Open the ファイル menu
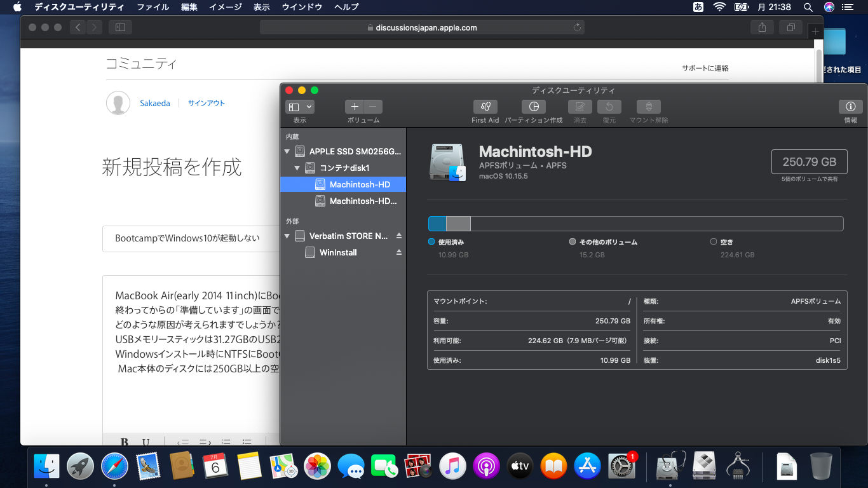The image size is (868, 488). click(x=153, y=7)
